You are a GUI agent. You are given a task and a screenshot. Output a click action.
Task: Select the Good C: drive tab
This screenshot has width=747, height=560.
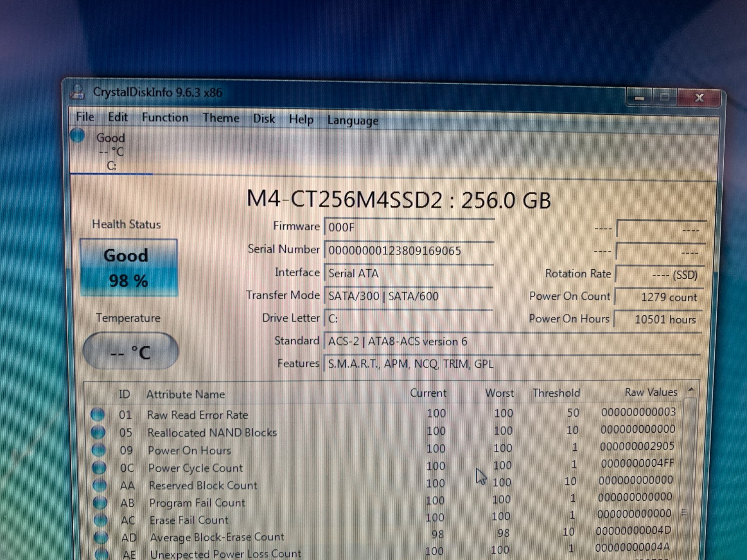(x=111, y=152)
